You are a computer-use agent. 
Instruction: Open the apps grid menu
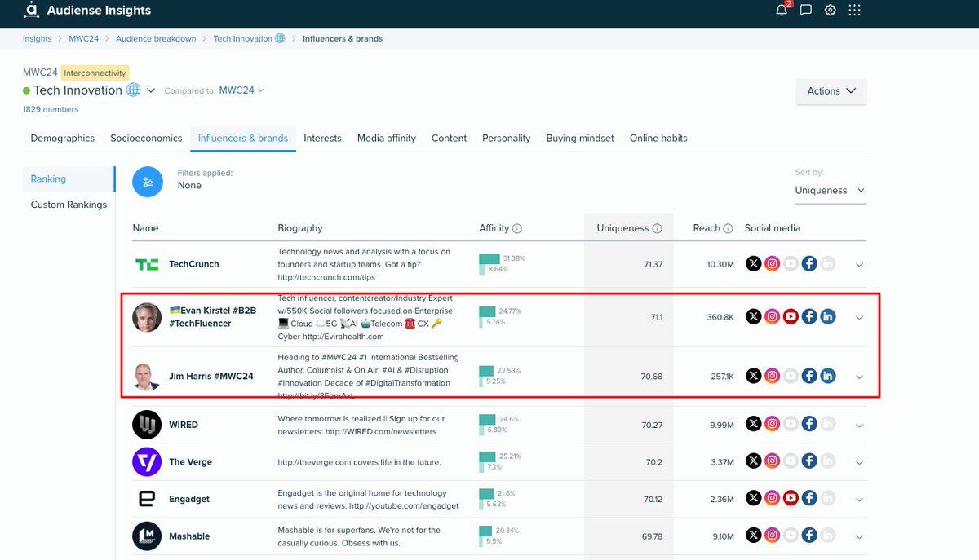coord(854,11)
